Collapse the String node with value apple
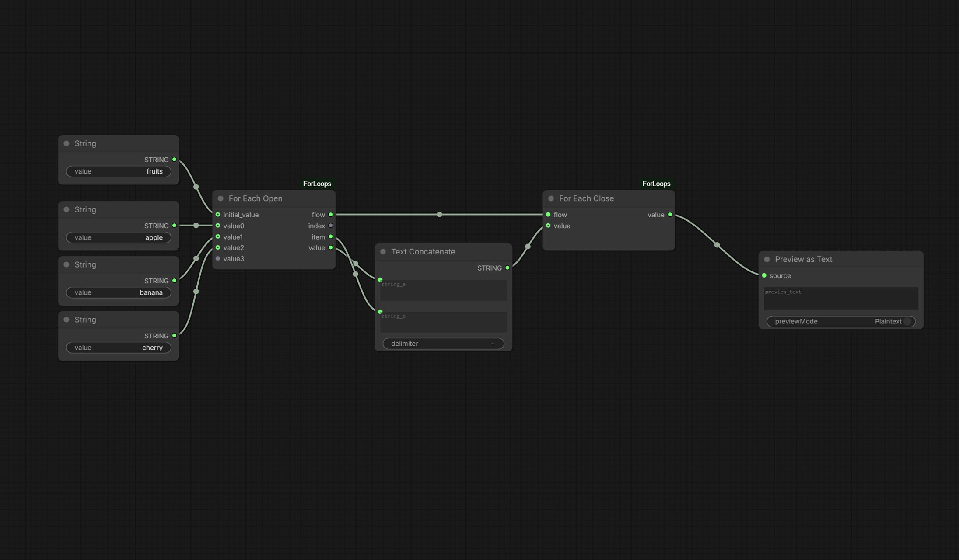The width and height of the screenshot is (959, 560). (66, 209)
